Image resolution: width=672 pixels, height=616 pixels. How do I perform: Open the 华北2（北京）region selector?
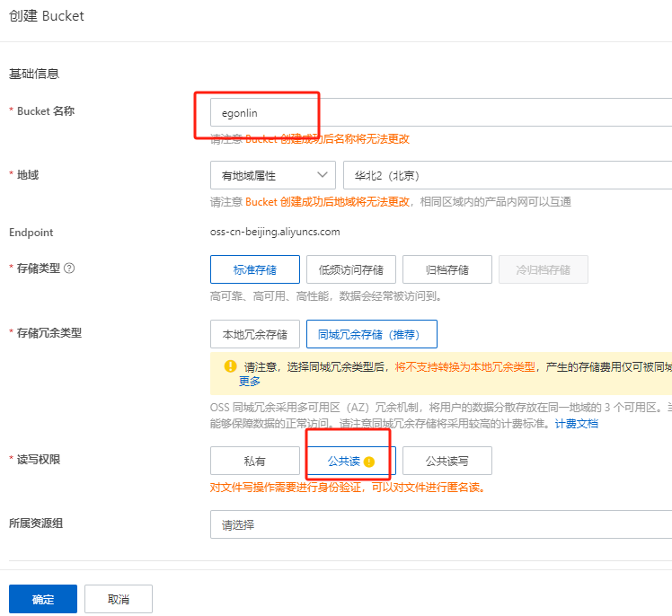(507, 175)
